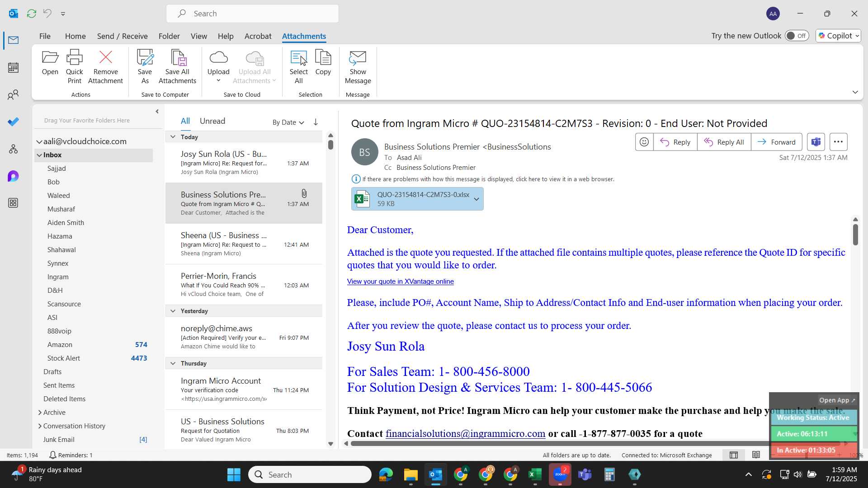The width and height of the screenshot is (868, 488).
Task: Open the account avatar AA
Action: pyautogui.click(x=773, y=14)
